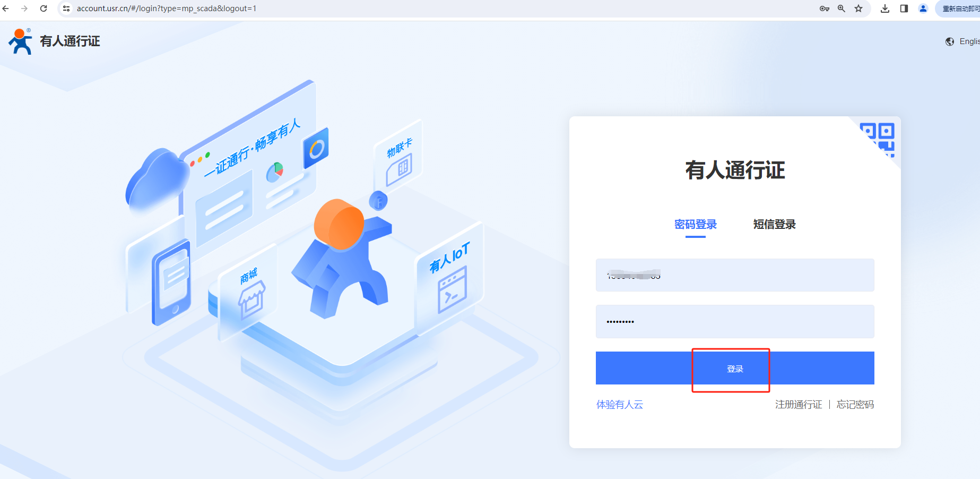Reload the page with refresh icon

(44, 8)
